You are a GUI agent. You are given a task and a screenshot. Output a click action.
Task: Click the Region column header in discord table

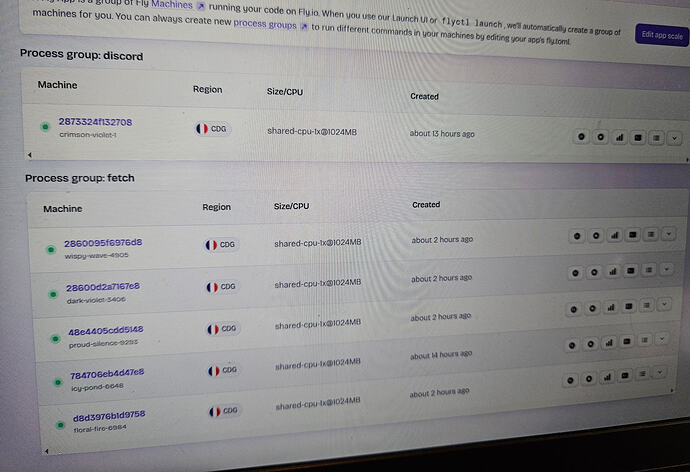[x=207, y=89]
